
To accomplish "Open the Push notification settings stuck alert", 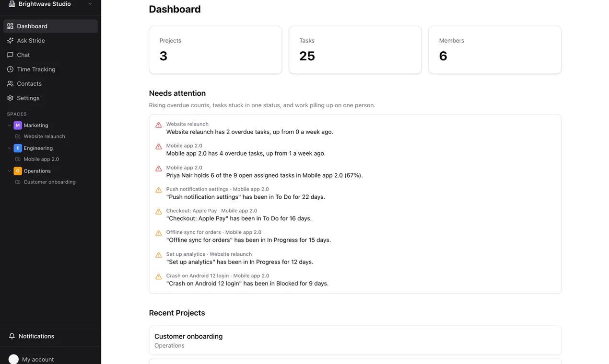I will tap(355, 193).
